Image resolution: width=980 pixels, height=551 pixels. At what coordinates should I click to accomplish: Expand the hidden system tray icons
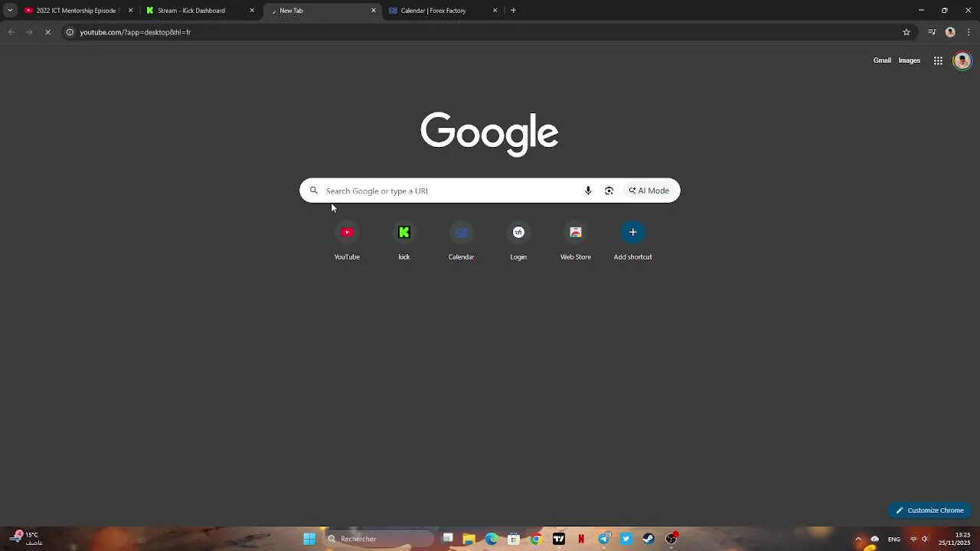click(x=858, y=539)
